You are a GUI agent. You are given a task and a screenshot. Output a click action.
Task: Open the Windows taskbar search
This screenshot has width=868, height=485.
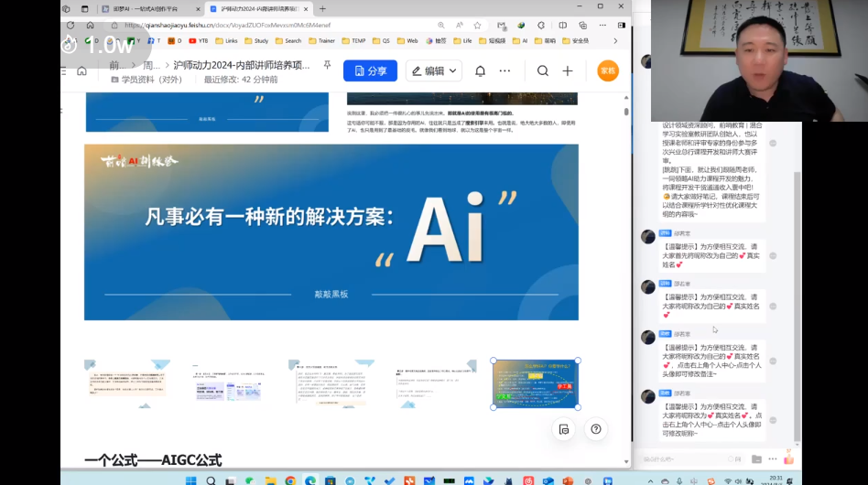tap(211, 480)
